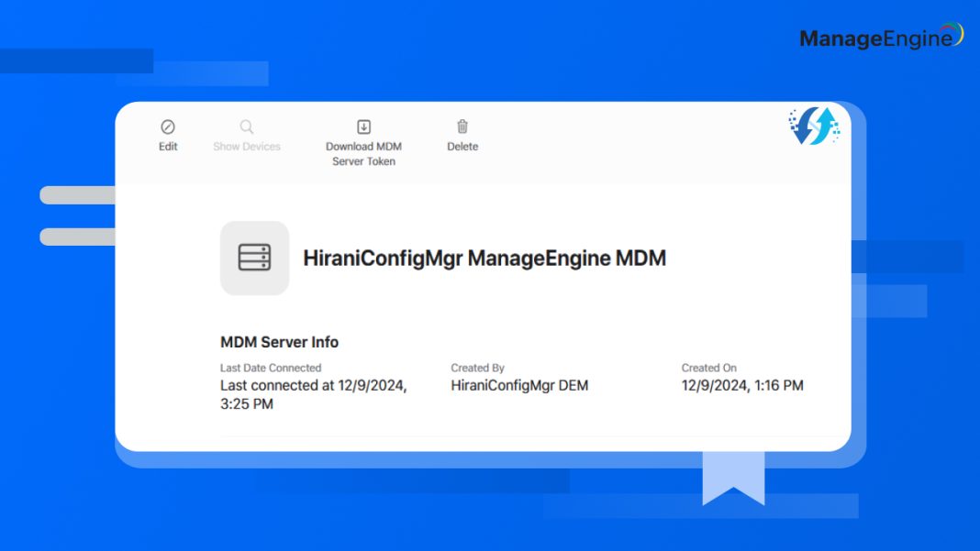Viewport: 980px width, 551px height.
Task: Click the blue arrows sync logo
Action: pos(815,126)
